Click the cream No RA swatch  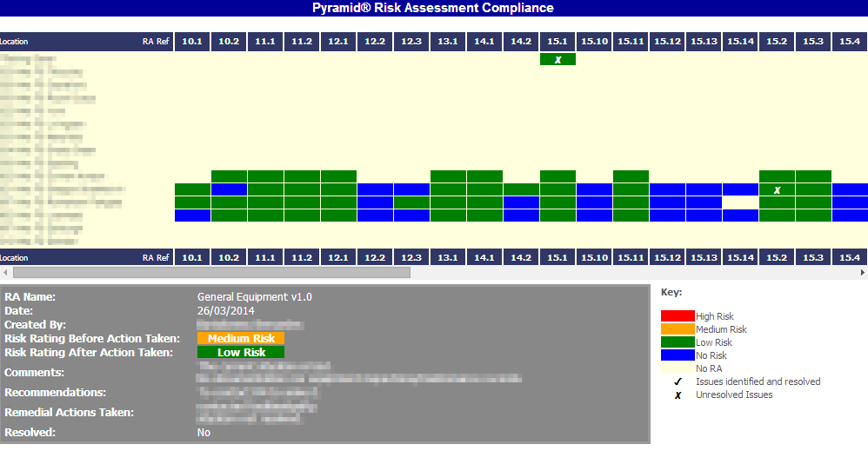click(678, 368)
